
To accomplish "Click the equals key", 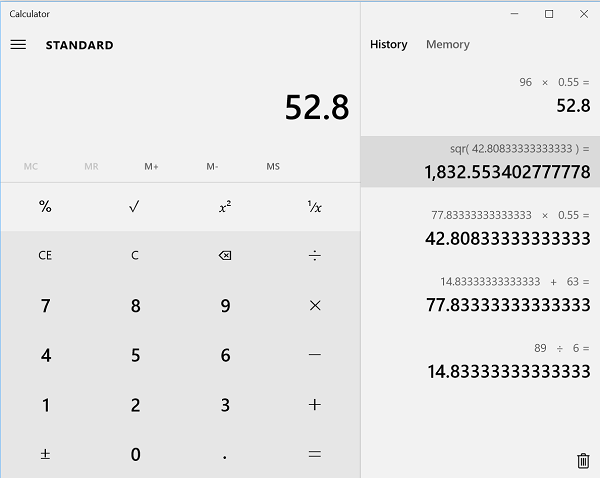I will pyautogui.click(x=315, y=454).
